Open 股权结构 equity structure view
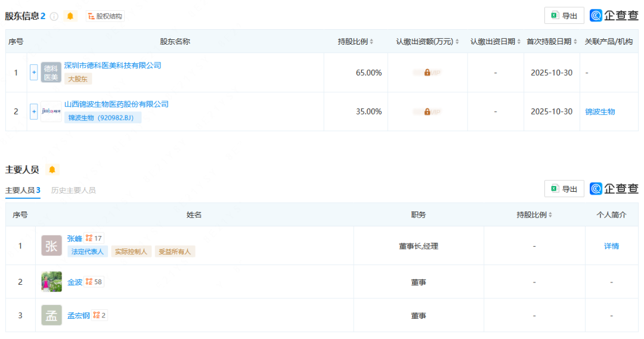The height and width of the screenshot is (339, 644). point(105,16)
